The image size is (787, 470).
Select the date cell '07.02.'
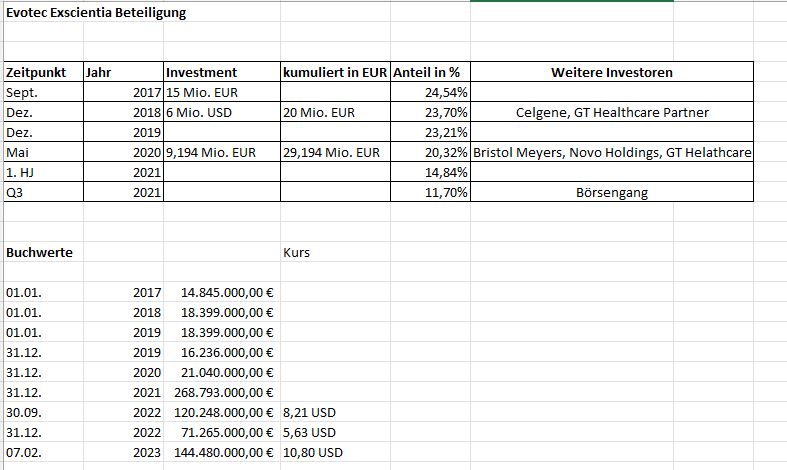tap(44, 452)
